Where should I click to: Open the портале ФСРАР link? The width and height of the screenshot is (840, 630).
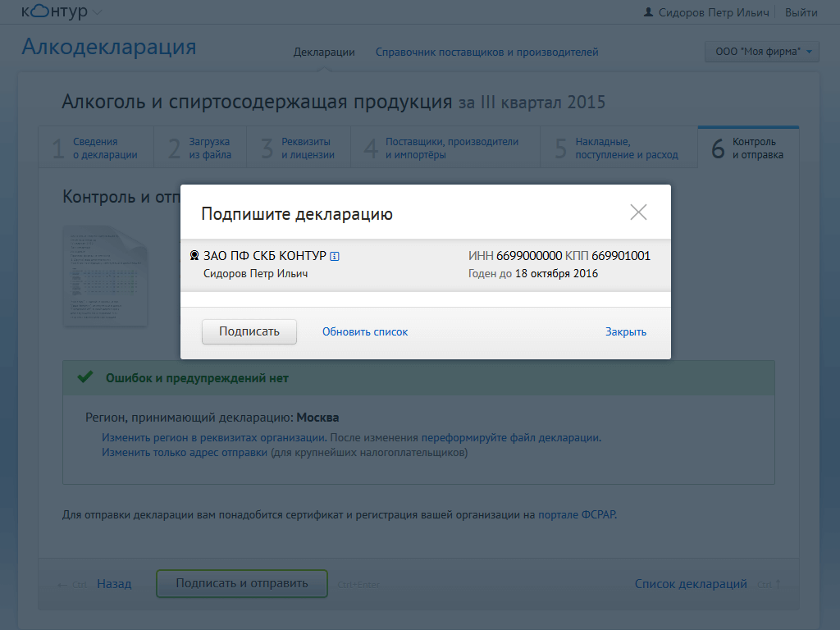pos(577,515)
